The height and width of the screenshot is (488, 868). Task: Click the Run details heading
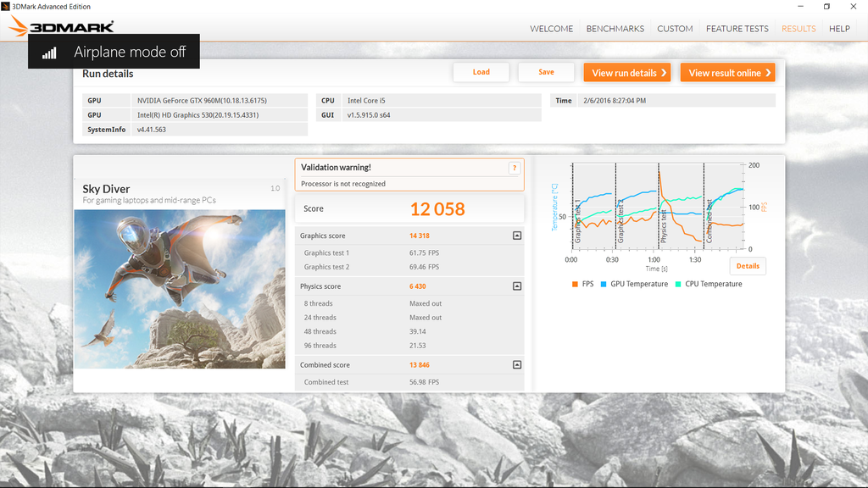(x=108, y=74)
